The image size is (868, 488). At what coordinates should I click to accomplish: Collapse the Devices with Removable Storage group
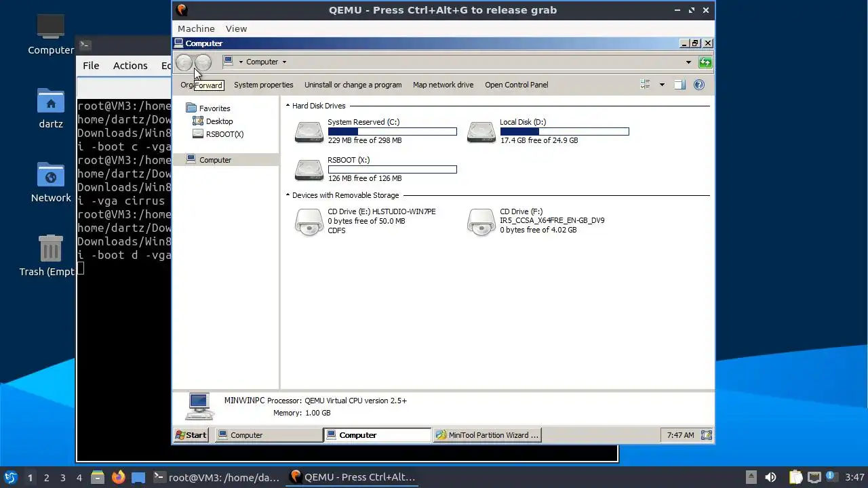[288, 195]
